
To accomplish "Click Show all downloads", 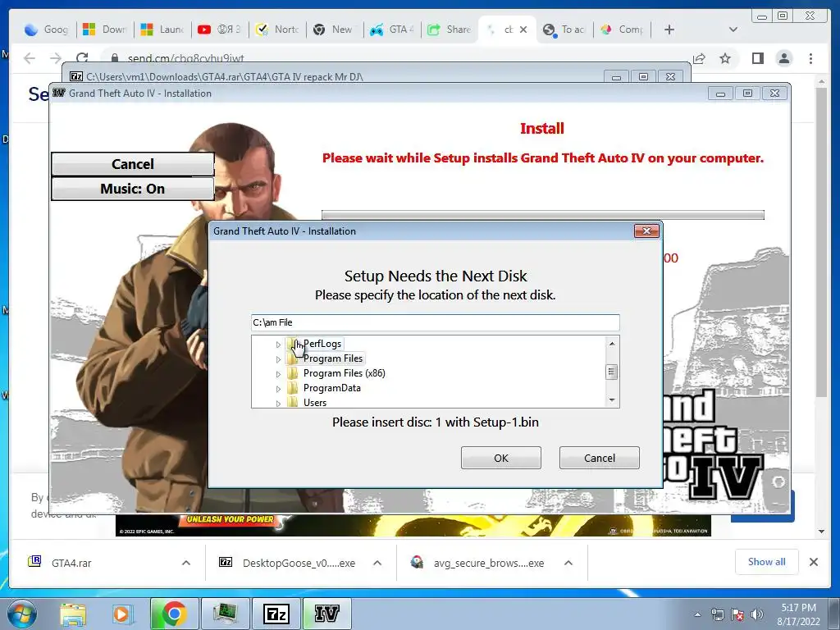I will click(767, 561).
